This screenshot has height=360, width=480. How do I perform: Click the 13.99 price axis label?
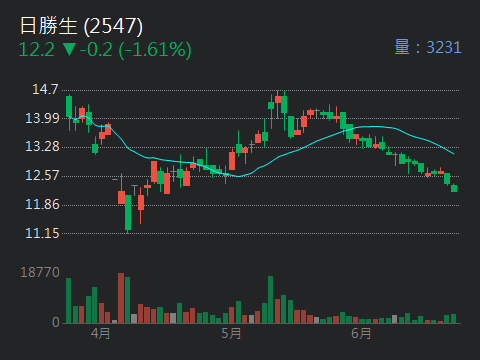[x=42, y=118]
